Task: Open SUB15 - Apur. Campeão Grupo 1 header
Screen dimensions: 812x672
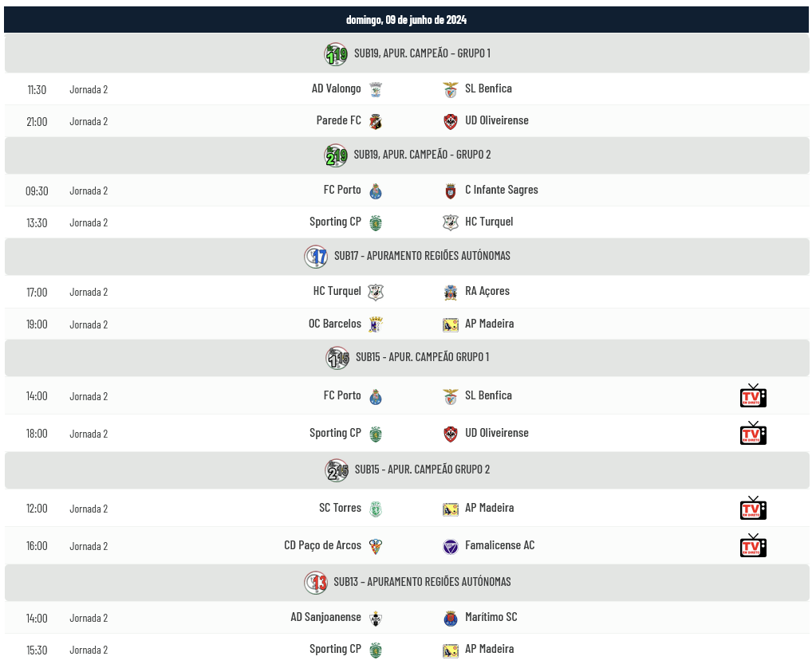Action: pos(407,358)
